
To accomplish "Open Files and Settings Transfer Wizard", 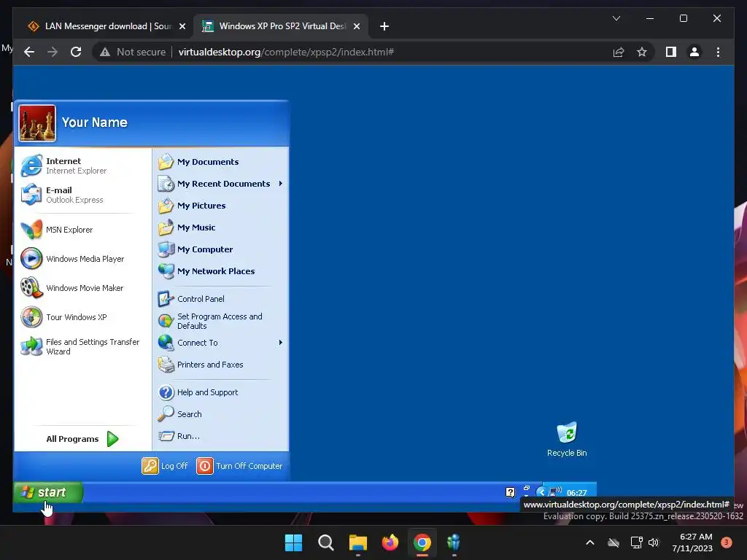I will [x=80, y=346].
